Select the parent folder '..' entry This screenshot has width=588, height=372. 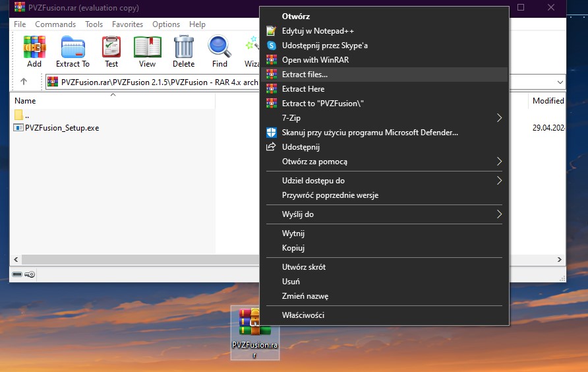point(26,115)
